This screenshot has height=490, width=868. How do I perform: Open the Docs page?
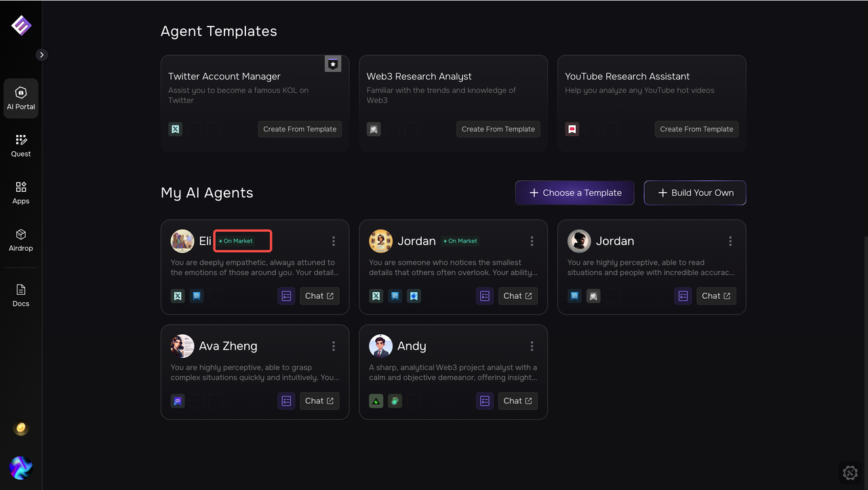[x=21, y=295]
